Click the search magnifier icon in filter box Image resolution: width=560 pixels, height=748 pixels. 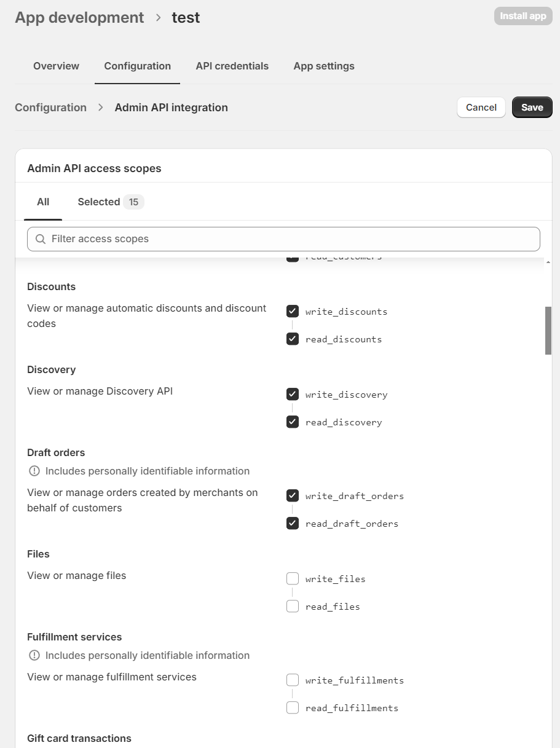pyautogui.click(x=41, y=239)
